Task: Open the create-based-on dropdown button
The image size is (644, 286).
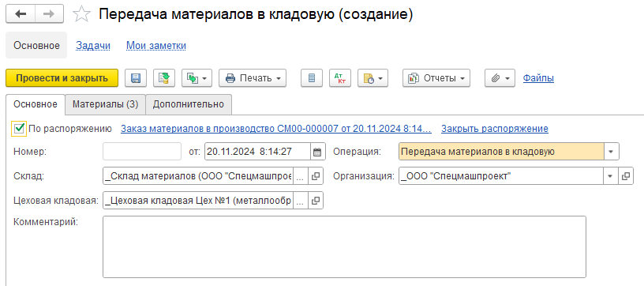Action: click(x=197, y=78)
